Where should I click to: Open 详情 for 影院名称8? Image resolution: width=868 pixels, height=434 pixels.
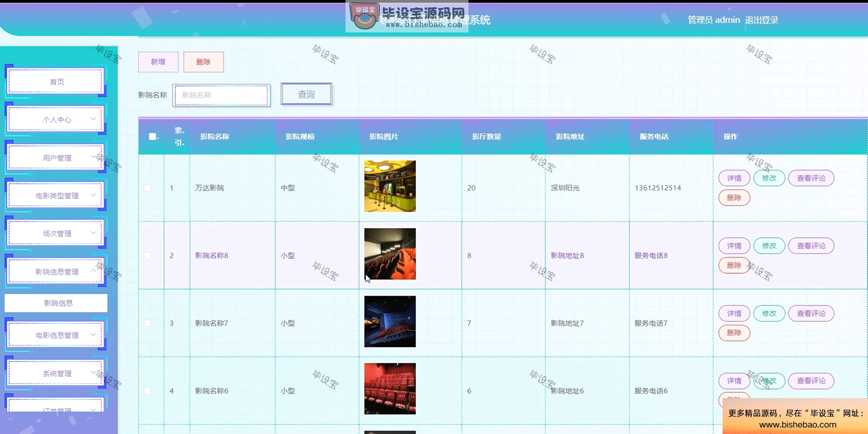[x=734, y=246]
